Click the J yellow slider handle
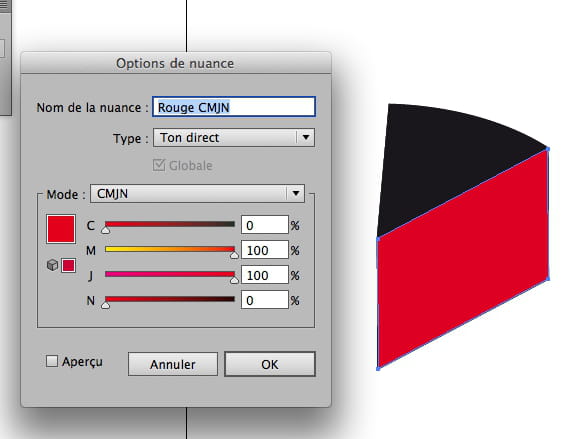 (234, 280)
